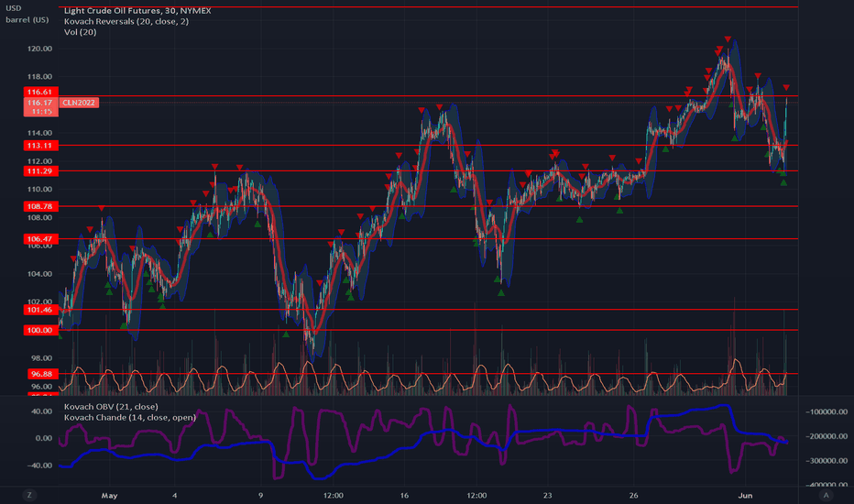Open Light Crude Oil Futures symbol title

click(137, 10)
